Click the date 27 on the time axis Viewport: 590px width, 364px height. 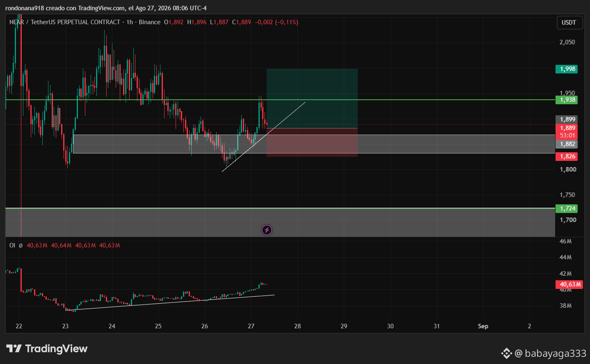251,326
